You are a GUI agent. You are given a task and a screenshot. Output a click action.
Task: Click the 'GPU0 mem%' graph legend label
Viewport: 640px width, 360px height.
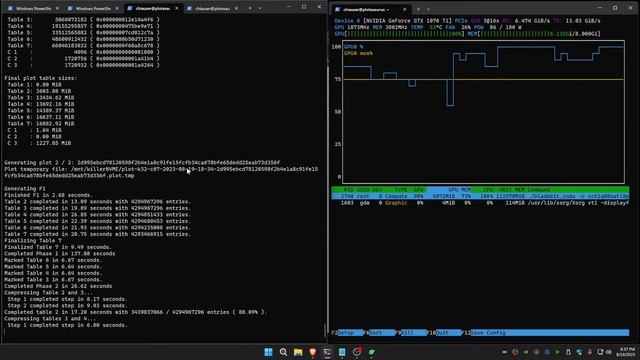click(358, 53)
